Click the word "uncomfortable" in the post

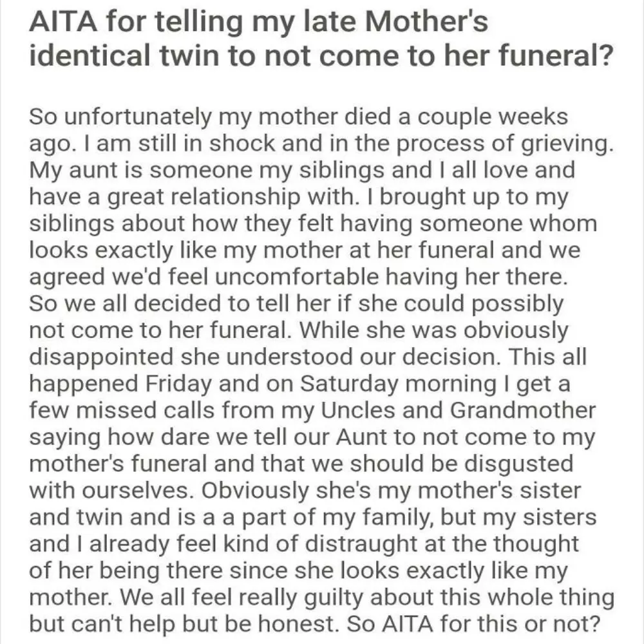tap(296, 277)
